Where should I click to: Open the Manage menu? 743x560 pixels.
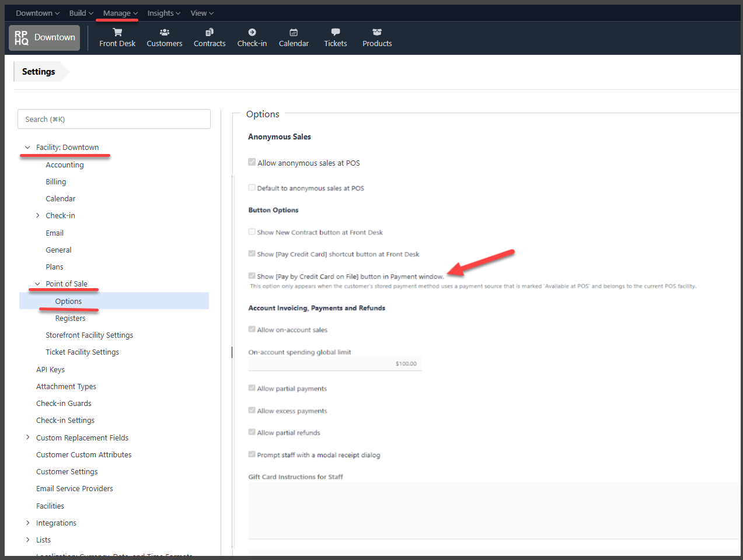[120, 13]
